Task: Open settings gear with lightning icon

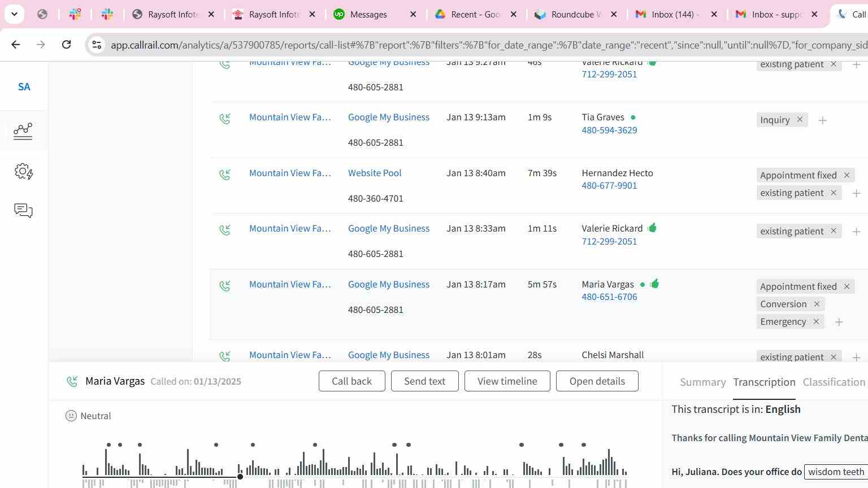Action: [x=24, y=171]
